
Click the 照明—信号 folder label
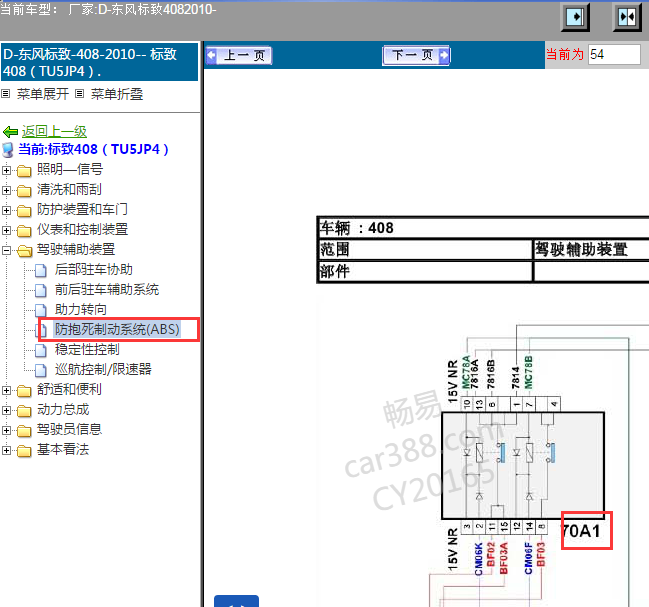click(x=70, y=169)
